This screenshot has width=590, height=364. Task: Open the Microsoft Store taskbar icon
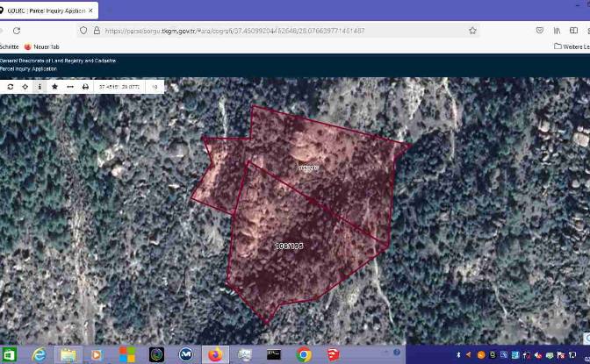(x=126, y=354)
